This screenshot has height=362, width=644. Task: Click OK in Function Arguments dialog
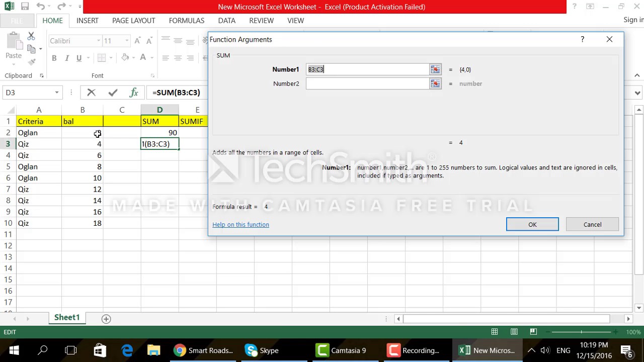(532, 225)
